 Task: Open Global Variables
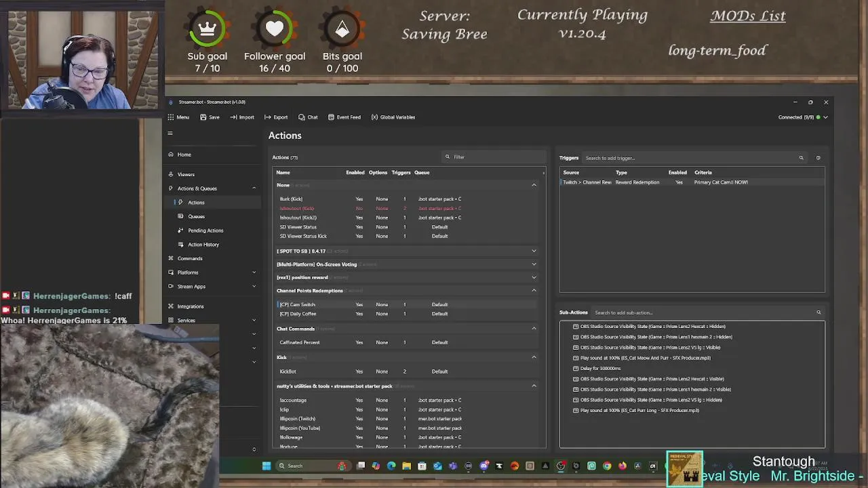coord(393,117)
